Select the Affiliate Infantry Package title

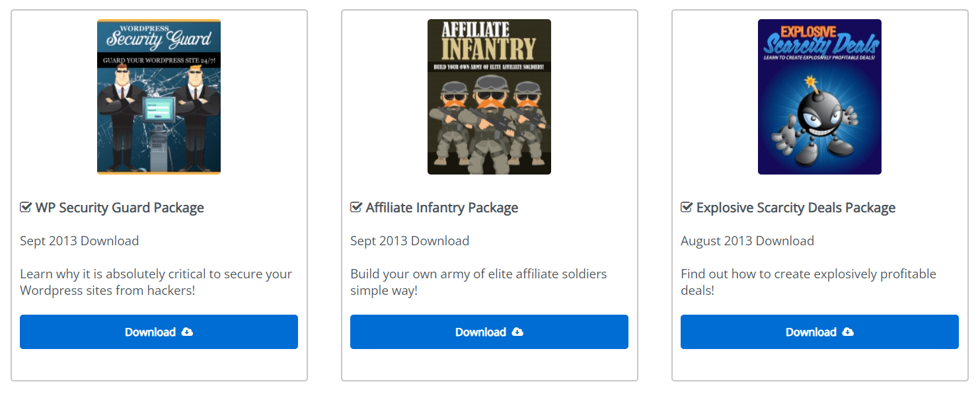coord(442,208)
